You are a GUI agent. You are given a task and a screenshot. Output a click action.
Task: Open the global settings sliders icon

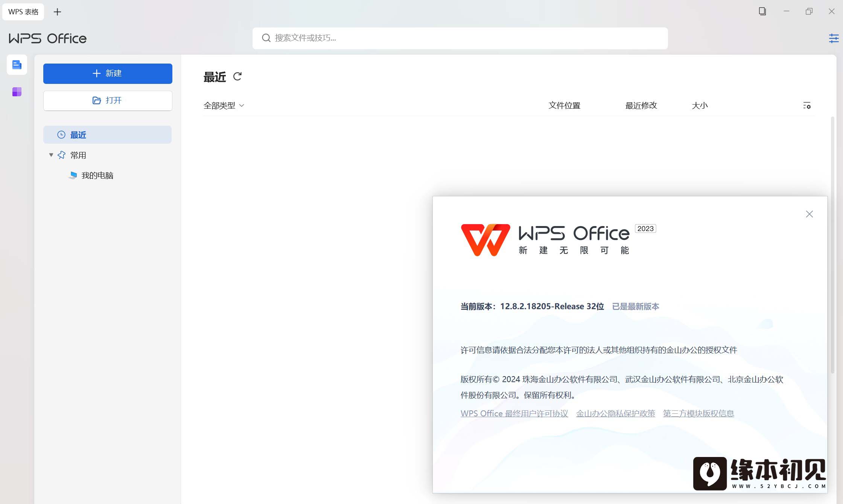[834, 38]
